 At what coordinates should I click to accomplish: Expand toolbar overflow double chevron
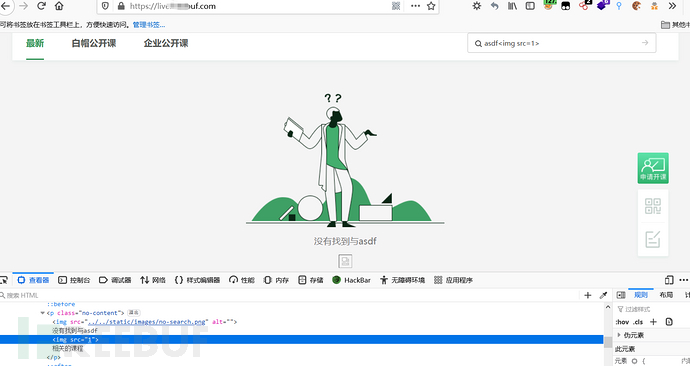tap(672, 6)
